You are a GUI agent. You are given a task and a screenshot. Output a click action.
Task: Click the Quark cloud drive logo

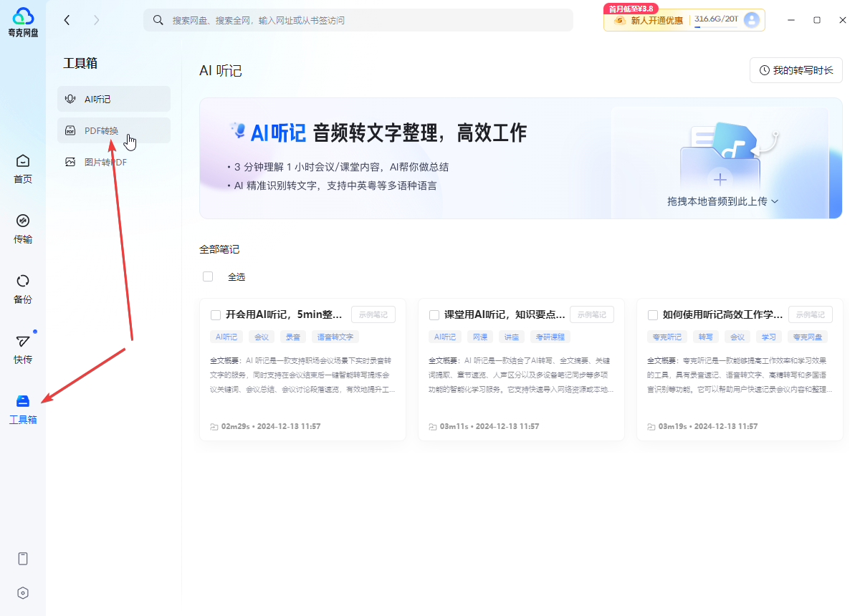[x=23, y=21]
